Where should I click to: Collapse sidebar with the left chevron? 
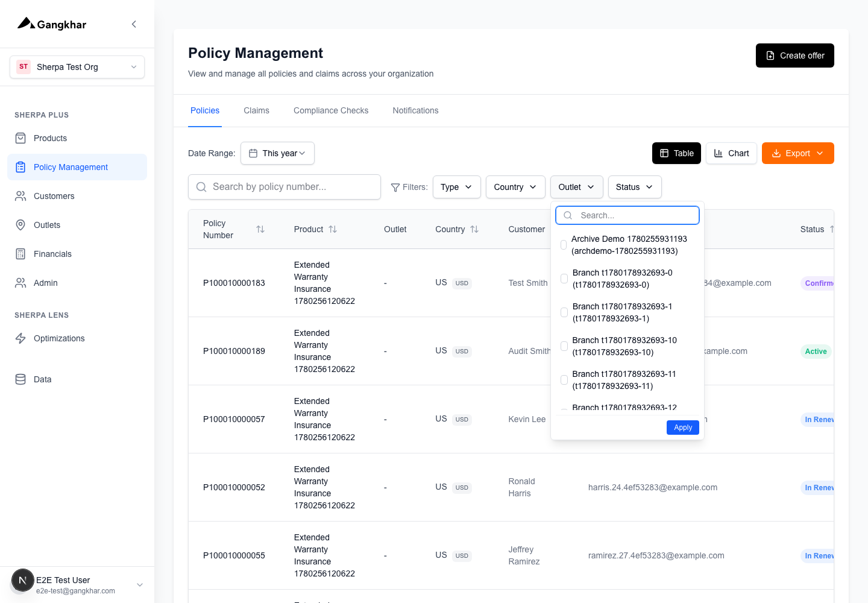[134, 24]
